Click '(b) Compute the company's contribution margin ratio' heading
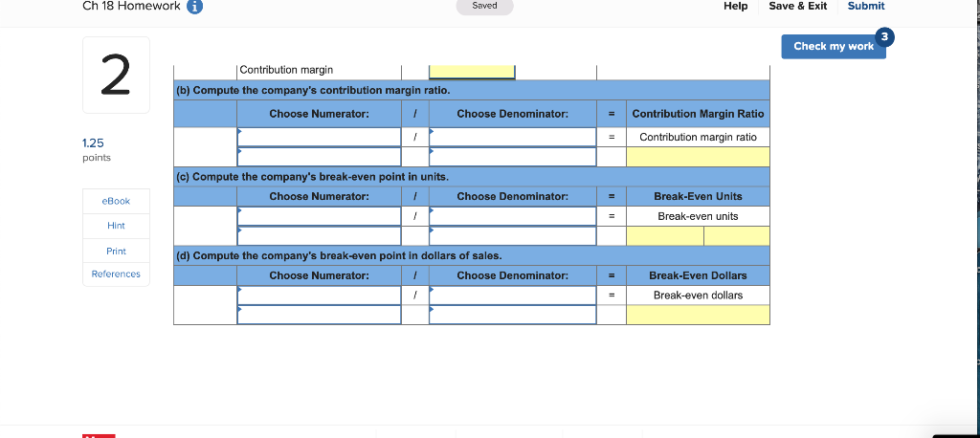The image size is (980, 438). pos(313,91)
